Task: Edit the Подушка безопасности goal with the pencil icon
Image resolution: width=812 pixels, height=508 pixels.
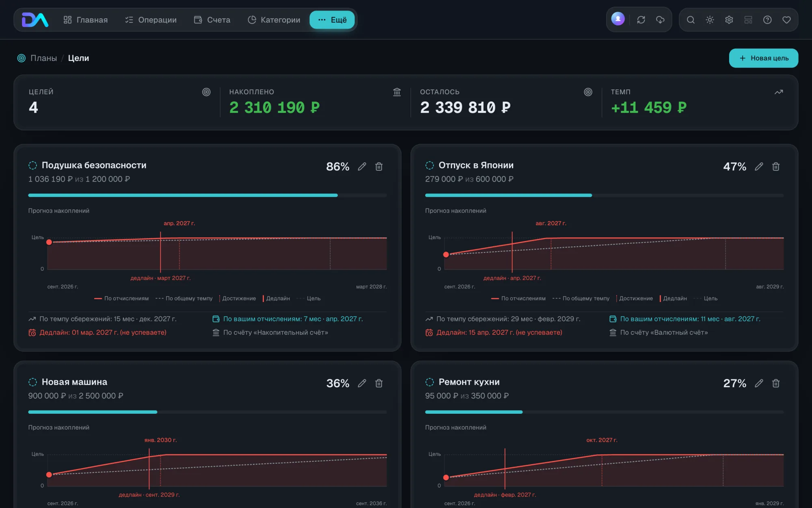Action: pyautogui.click(x=362, y=167)
